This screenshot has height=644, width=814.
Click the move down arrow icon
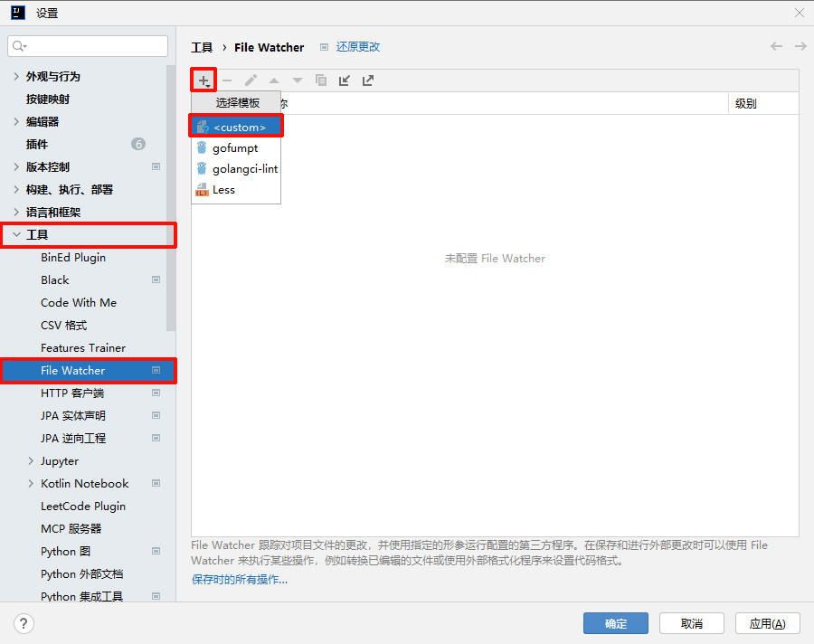point(298,80)
